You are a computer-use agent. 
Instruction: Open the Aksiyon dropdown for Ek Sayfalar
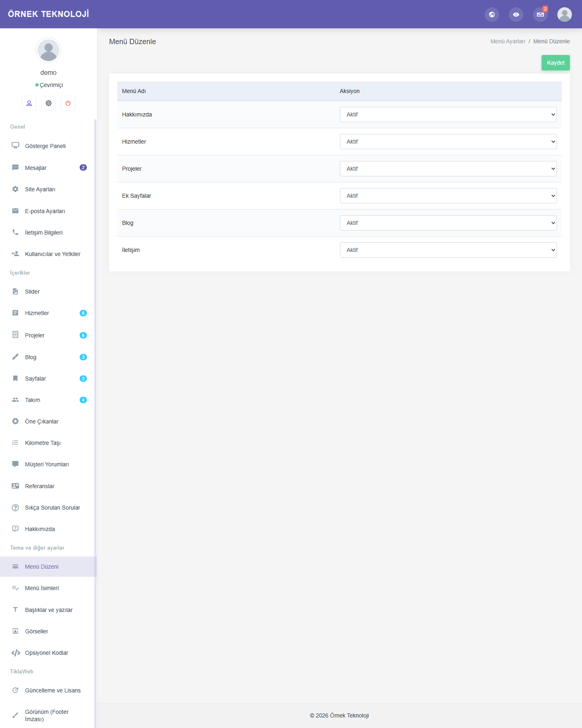click(448, 196)
